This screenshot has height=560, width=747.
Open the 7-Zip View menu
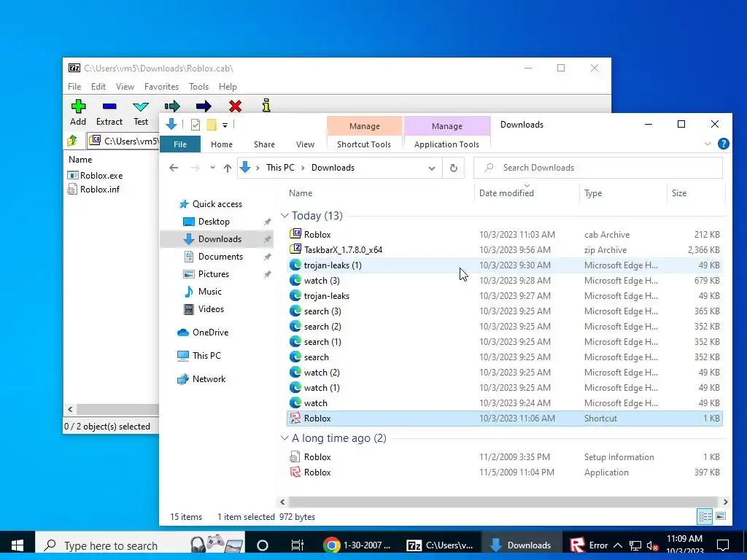[125, 87]
